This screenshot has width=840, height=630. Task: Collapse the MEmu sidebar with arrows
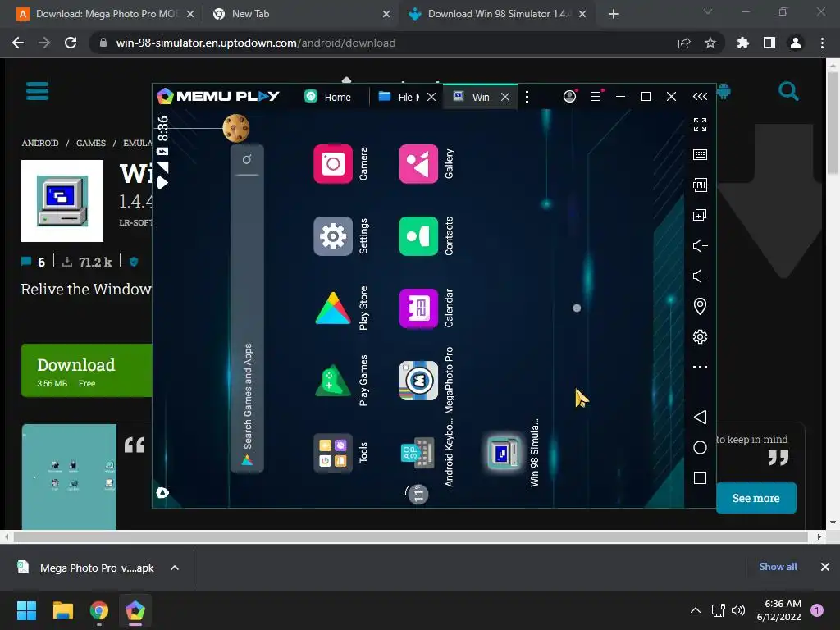coord(700,97)
